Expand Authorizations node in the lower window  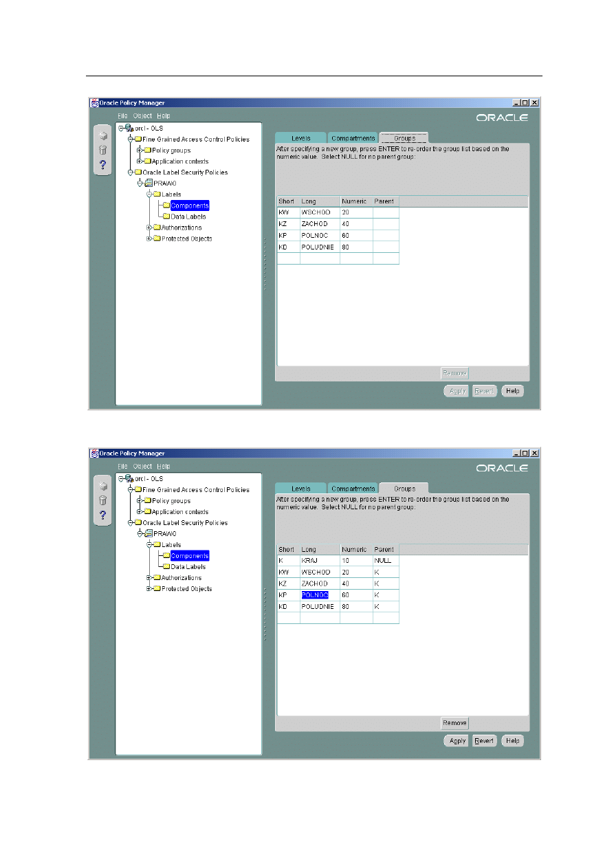tap(149, 578)
